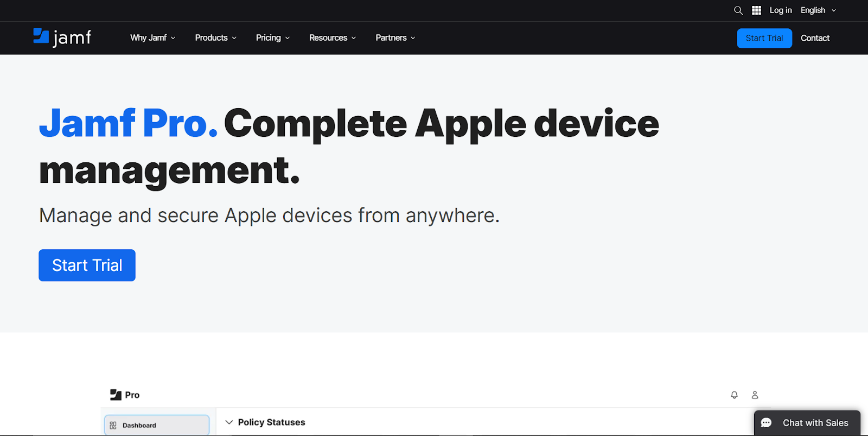The height and width of the screenshot is (436, 868).
Task: Click the chat bubble icon
Action: coord(766,423)
